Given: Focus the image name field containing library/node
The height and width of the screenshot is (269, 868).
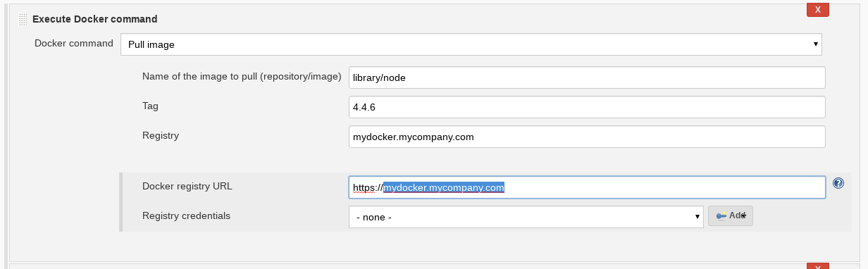Looking at the screenshot, I should click(587, 77).
